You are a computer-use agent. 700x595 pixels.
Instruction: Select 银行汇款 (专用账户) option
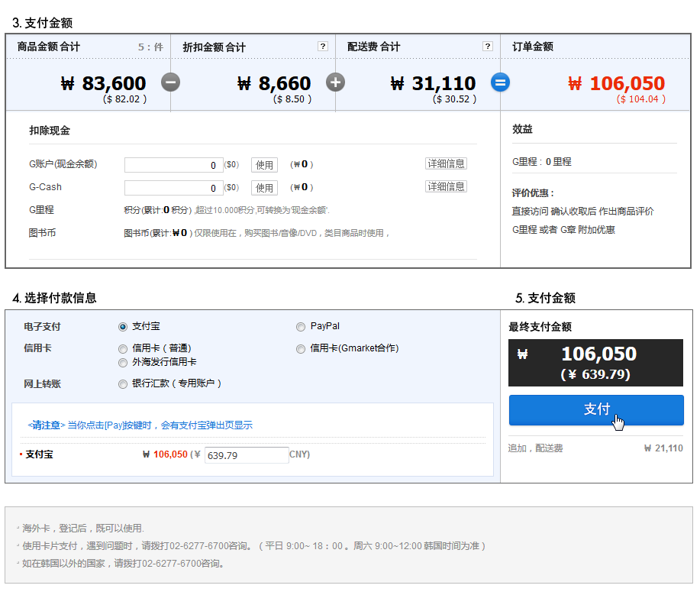coord(123,384)
